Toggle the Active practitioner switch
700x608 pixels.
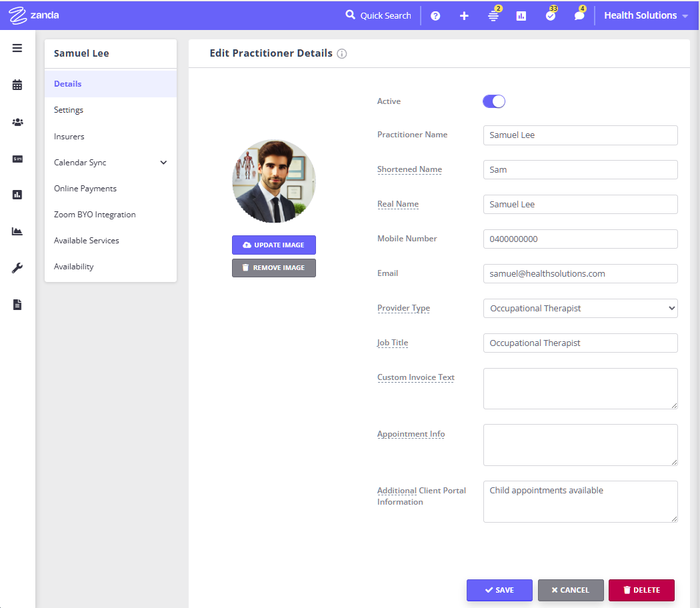pos(494,101)
